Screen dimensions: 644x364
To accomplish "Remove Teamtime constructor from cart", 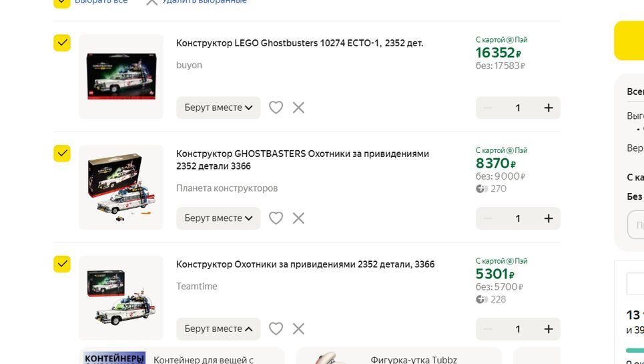I will [298, 329].
